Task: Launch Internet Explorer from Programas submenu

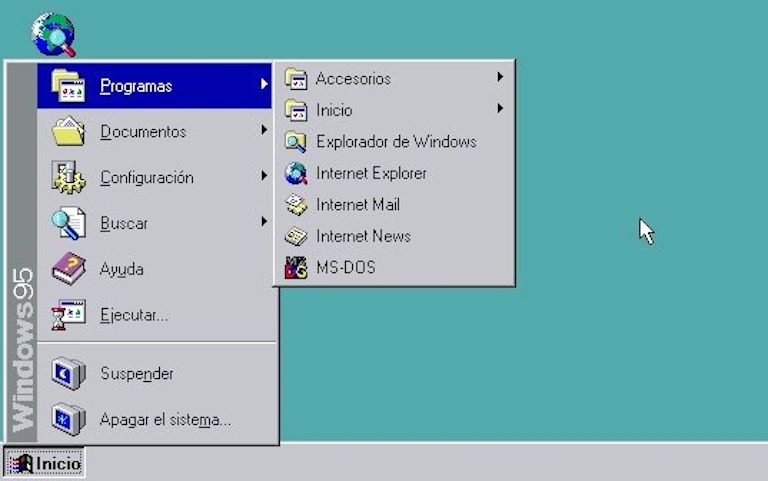Action: [x=394, y=173]
